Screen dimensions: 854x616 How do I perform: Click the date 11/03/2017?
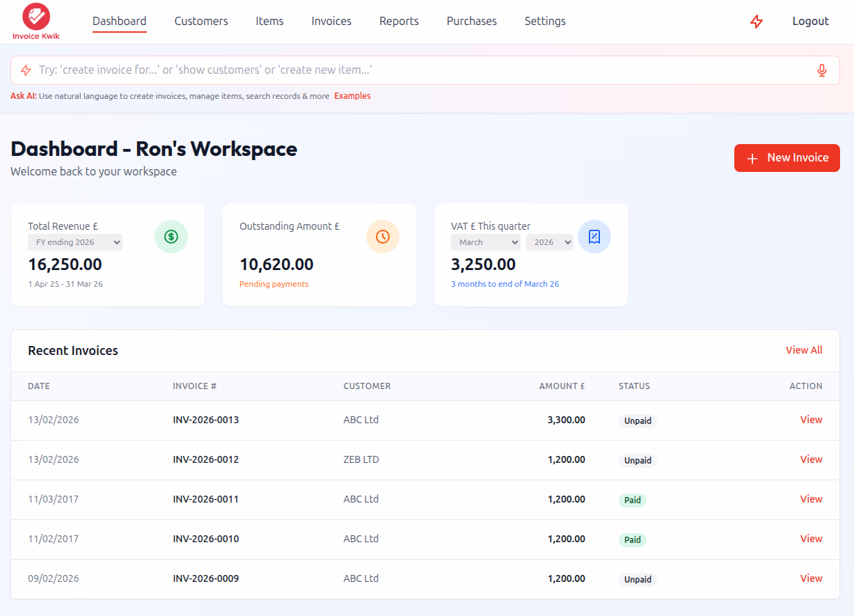click(54, 499)
